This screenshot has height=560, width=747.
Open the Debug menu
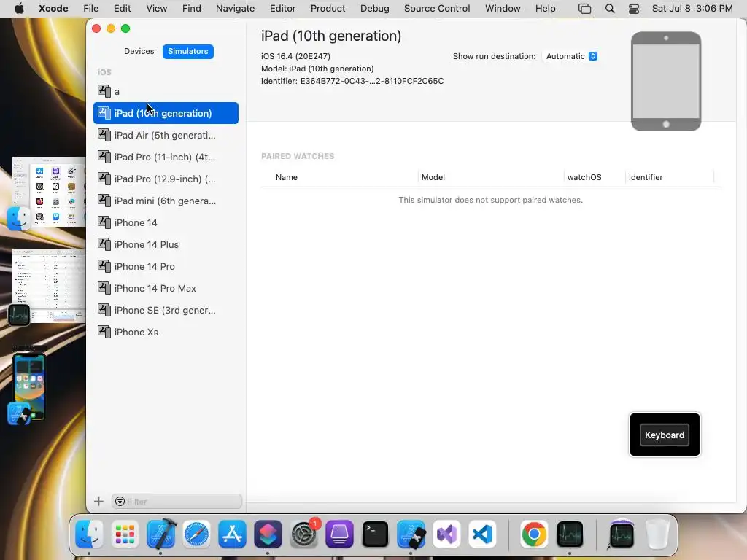(374, 9)
